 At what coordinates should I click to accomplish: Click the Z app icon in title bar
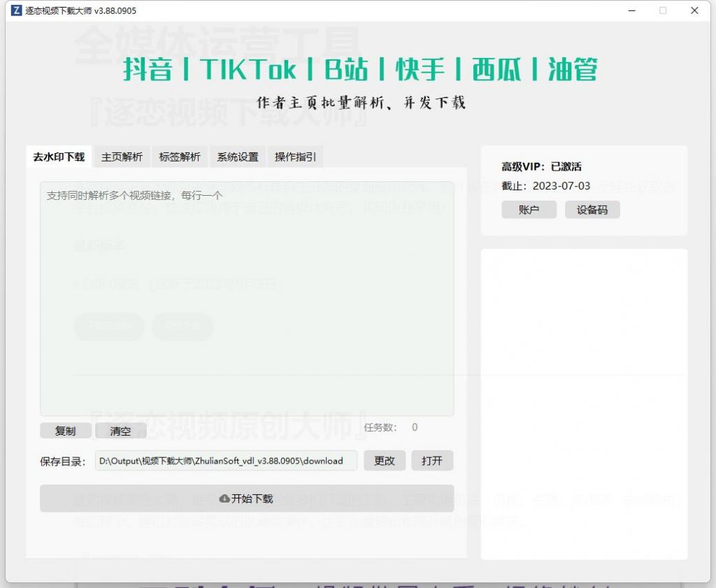16,10
